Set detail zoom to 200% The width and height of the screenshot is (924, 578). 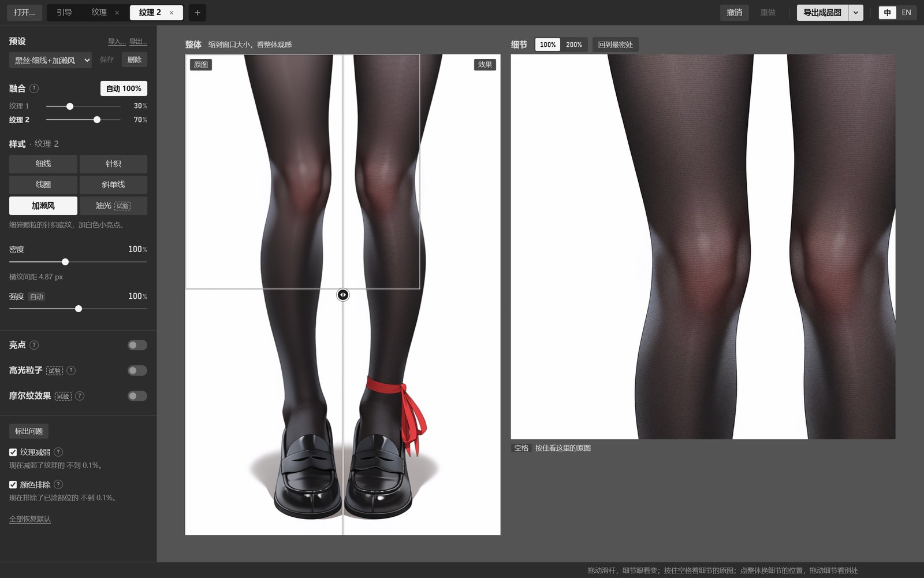pos(573,45)
